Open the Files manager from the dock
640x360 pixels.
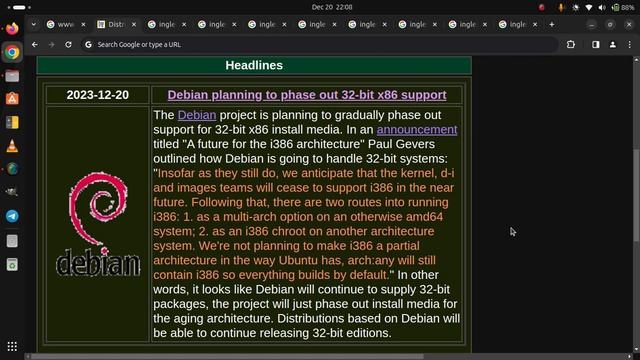click(12, 76)
